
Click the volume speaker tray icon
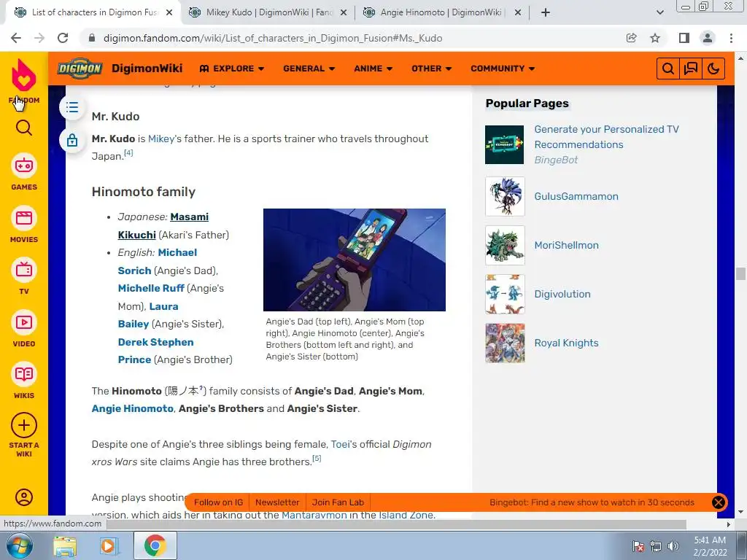[x=673, y=546]
